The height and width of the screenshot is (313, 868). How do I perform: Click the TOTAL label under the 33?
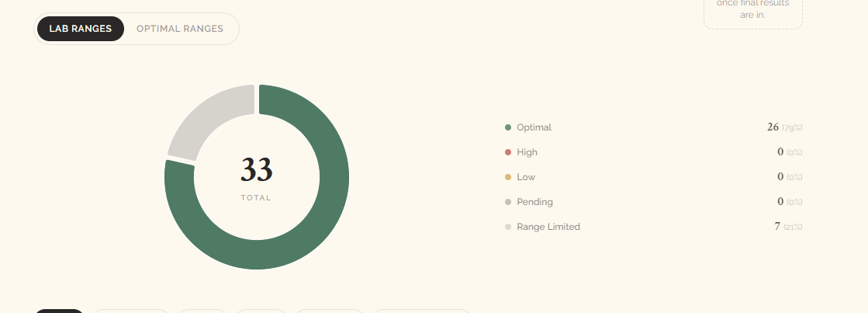click(256, 198)
